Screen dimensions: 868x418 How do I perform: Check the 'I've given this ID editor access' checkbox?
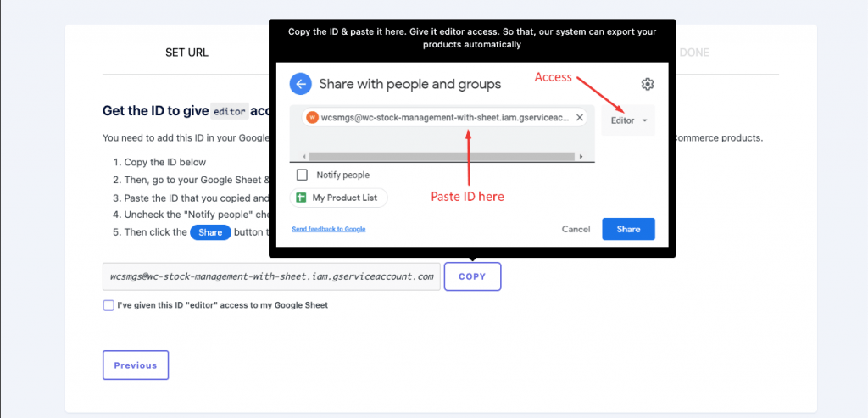(108, 305)
